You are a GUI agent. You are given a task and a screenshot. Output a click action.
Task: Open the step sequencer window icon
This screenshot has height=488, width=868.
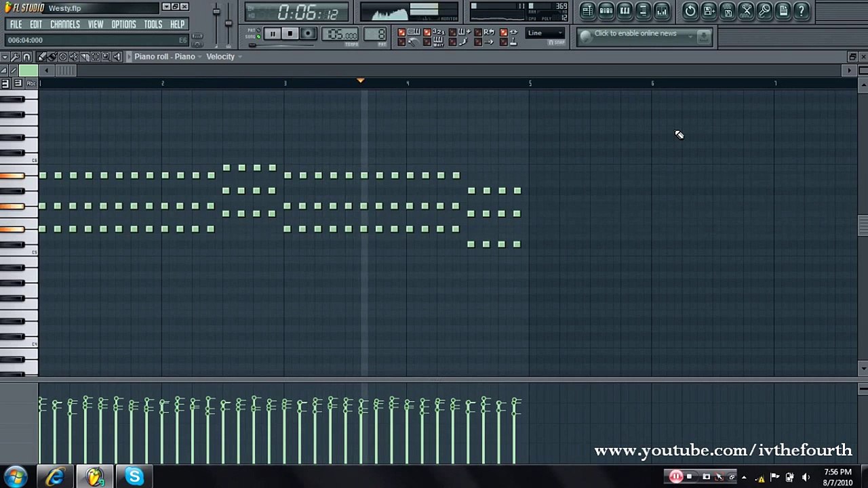tap(606, 11)
